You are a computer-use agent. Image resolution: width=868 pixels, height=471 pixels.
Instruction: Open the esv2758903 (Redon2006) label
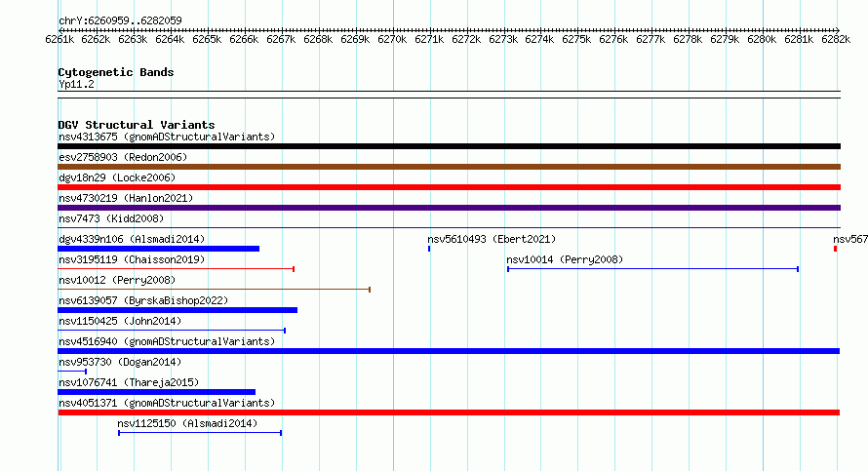click(x=123, y=157)
